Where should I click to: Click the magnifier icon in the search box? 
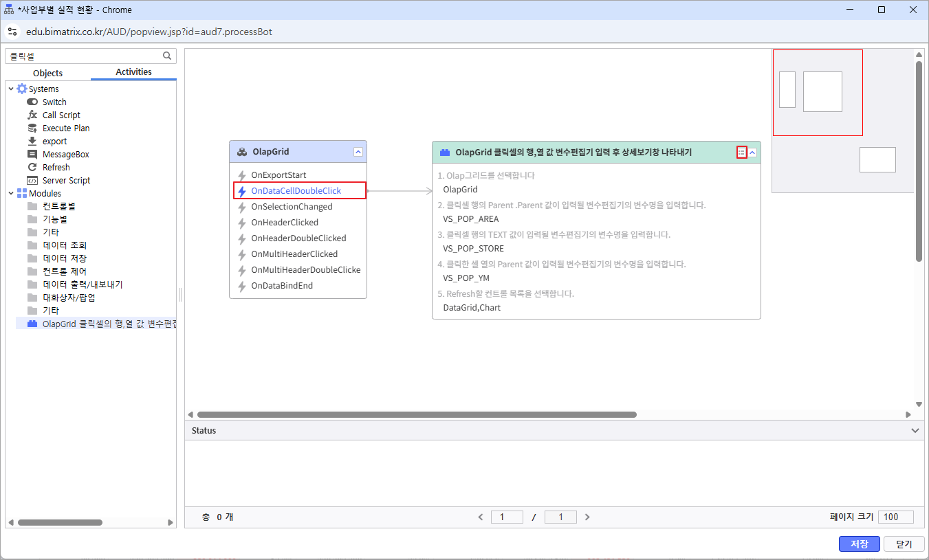pos(167,56)
